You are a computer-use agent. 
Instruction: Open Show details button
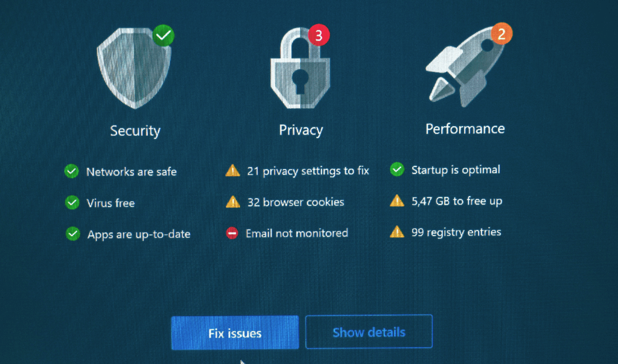pyautogui.click(x=369, y=332)
